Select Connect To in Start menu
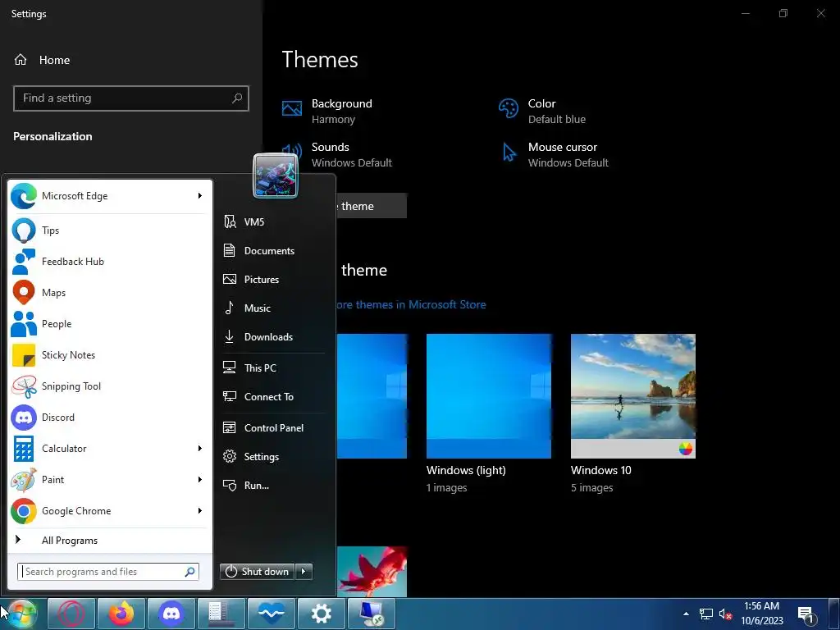Screen dimensions: 840x630 click(x=272, y=397)
